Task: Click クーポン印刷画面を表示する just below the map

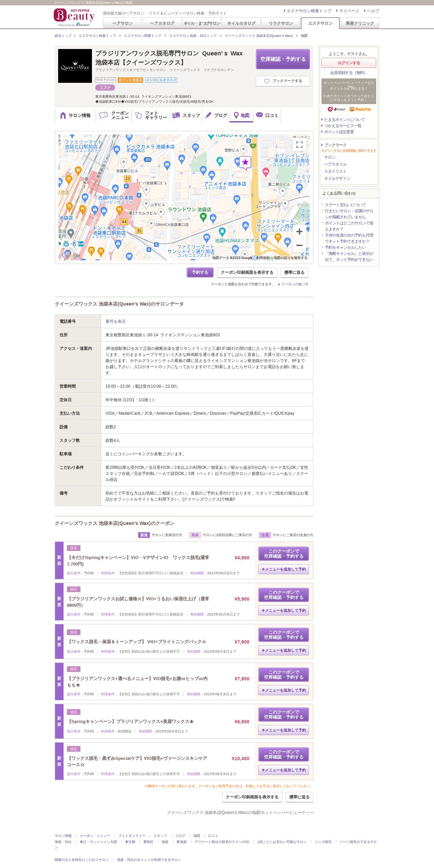Action: point(247,272)
